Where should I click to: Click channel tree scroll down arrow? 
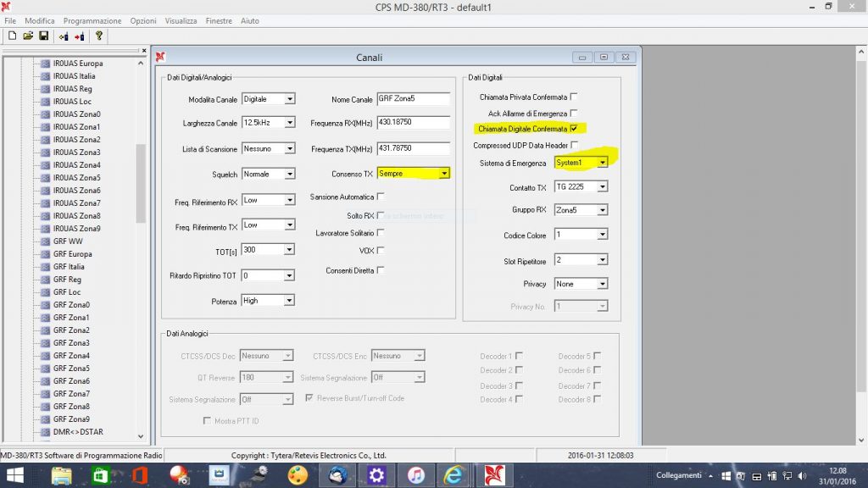[141, 436]
